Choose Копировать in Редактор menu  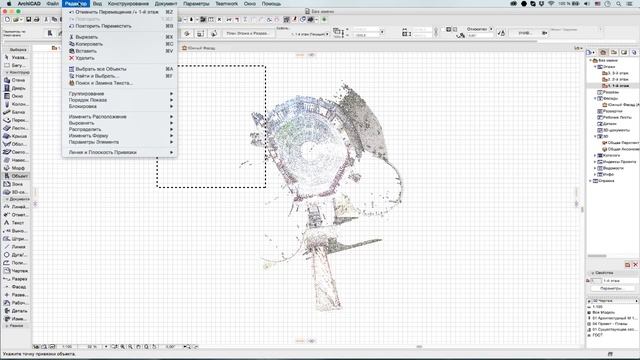pyautogui.click(x=120, y=44)
